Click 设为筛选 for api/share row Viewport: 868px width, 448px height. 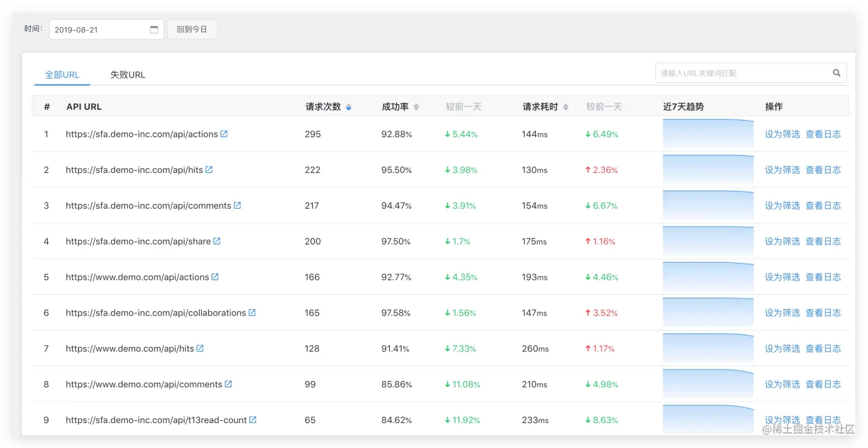point(782,242)
